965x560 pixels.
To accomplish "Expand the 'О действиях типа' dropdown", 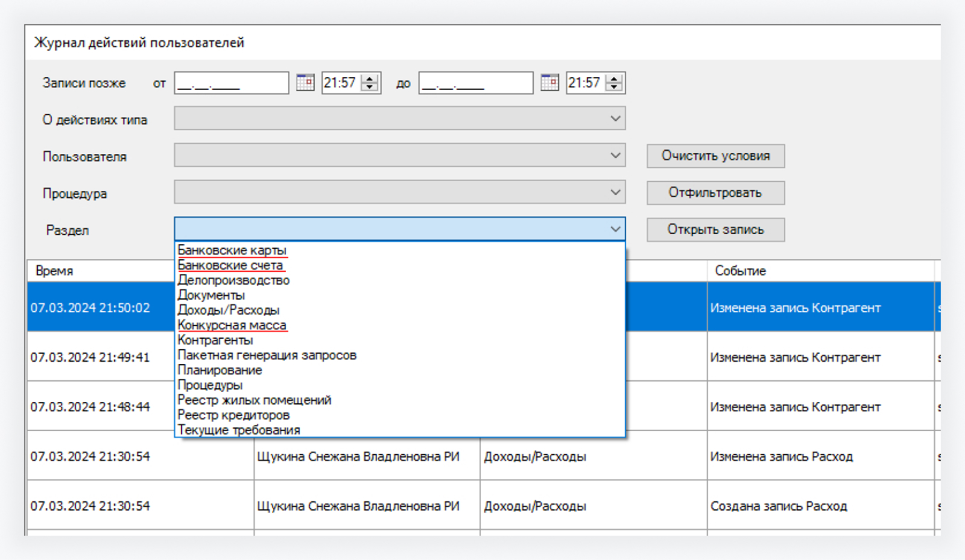I will click(x=615, y=119).
